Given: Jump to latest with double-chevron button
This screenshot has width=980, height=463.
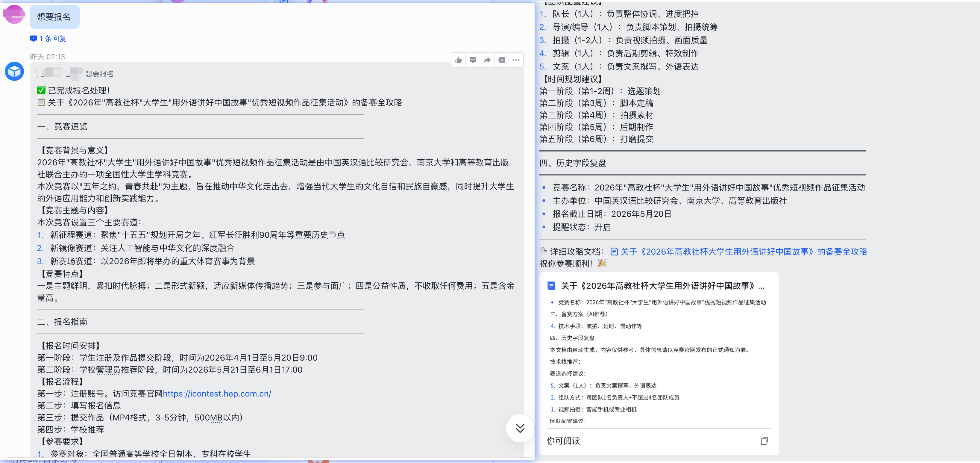Looking at the screenshot, I should click(x=520, y=428).
